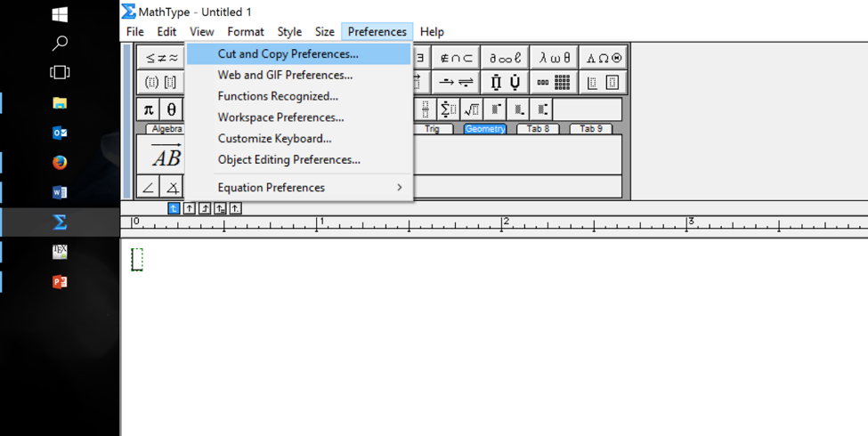The image size is (868, 436).
Task: Switch to Tab 8
Action: tap(538, 129)
